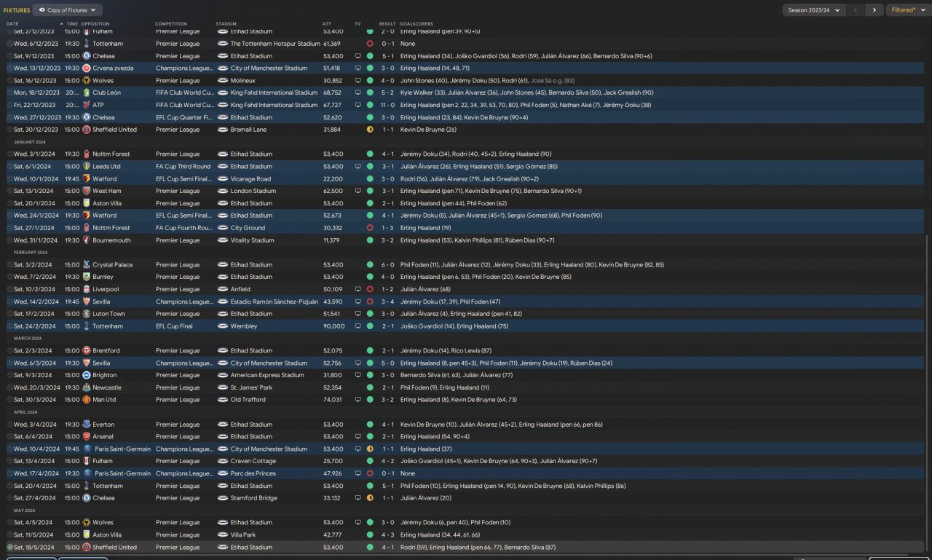Click the 11 - 0 result against ATP
Viewport: 932px width, 560px height.
[387, 105]
